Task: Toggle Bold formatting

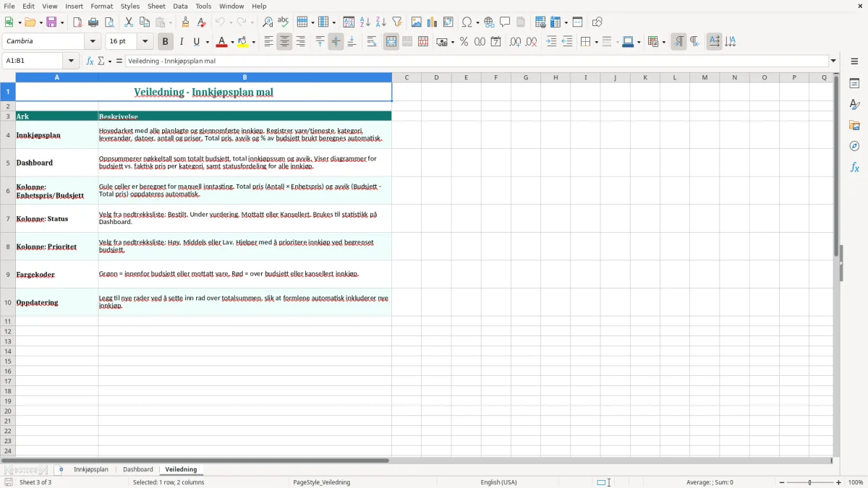Action: click(166, 42)
